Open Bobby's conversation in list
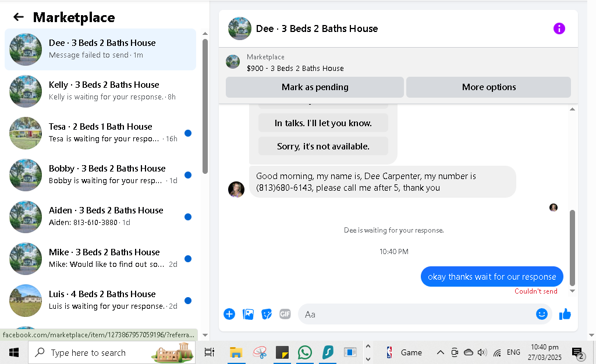The height and width of the screenshot is (364, 596). pyautogui.click(x=100, y=174)
